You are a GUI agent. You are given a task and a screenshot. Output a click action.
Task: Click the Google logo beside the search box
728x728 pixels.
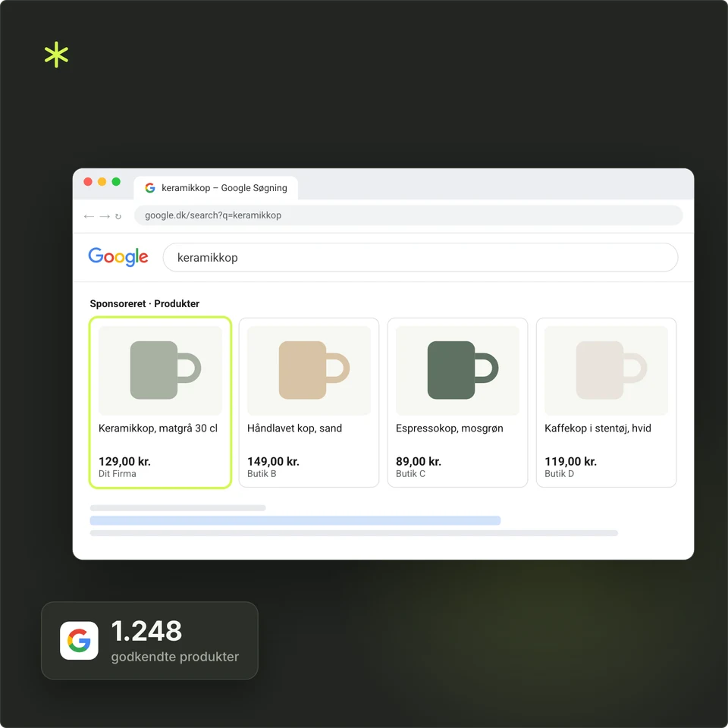pos(118,256)
